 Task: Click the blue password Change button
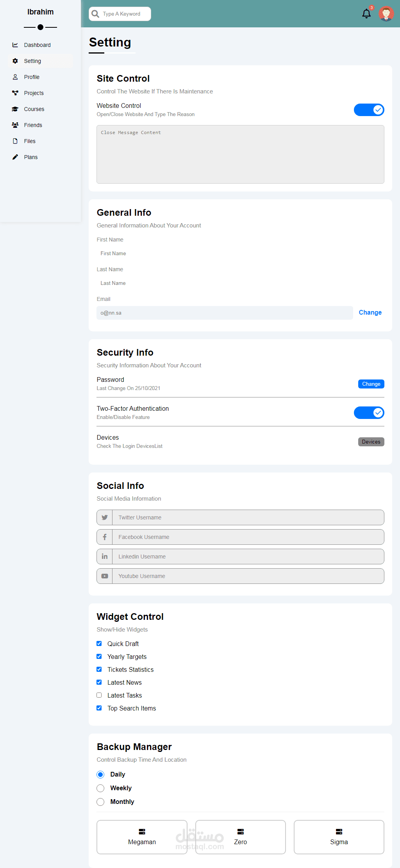click(371, 384)
